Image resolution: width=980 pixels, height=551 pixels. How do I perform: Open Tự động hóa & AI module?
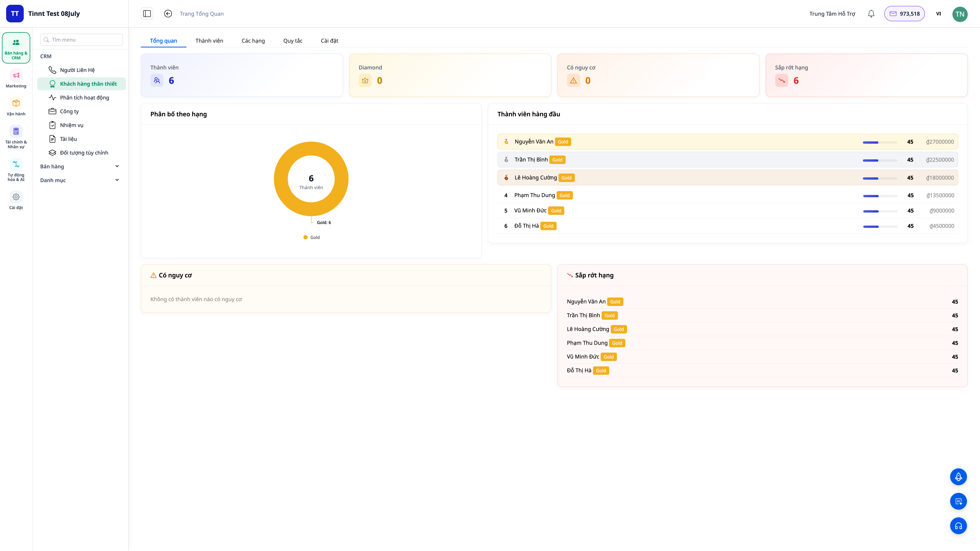16,170
